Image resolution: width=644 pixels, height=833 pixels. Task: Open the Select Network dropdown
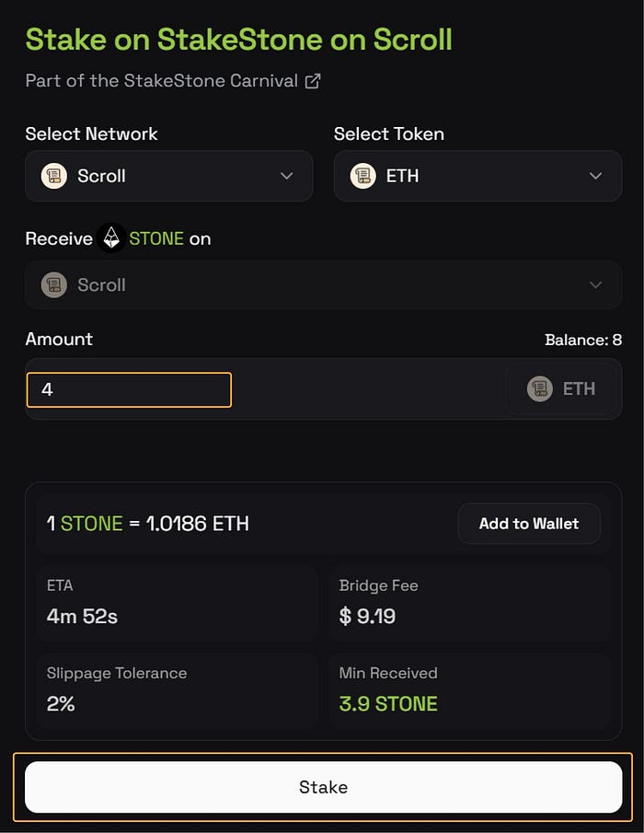coord(168,176)
